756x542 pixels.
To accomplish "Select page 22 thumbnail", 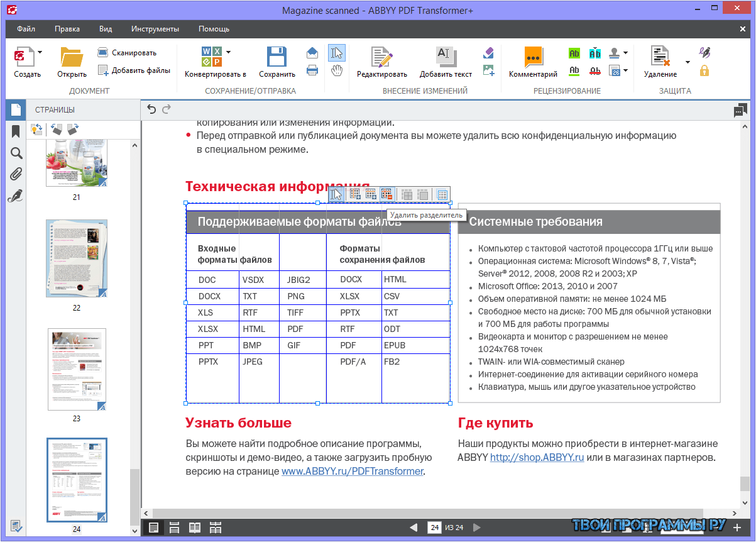I will (77, 258).
